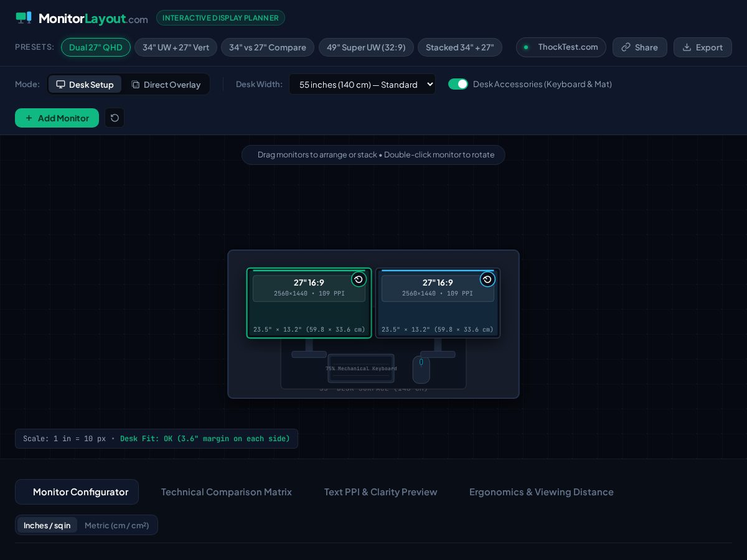Select Inches / sq in units

point(47,525)
